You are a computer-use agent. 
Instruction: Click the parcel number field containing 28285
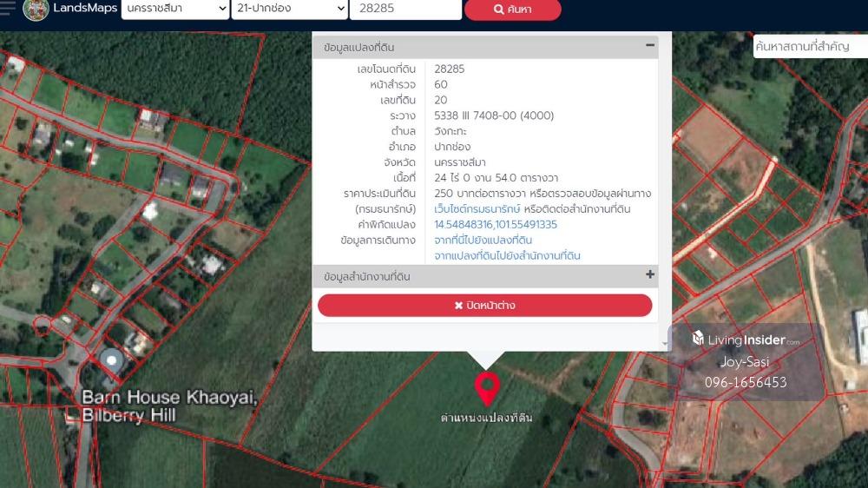point(404,10)
